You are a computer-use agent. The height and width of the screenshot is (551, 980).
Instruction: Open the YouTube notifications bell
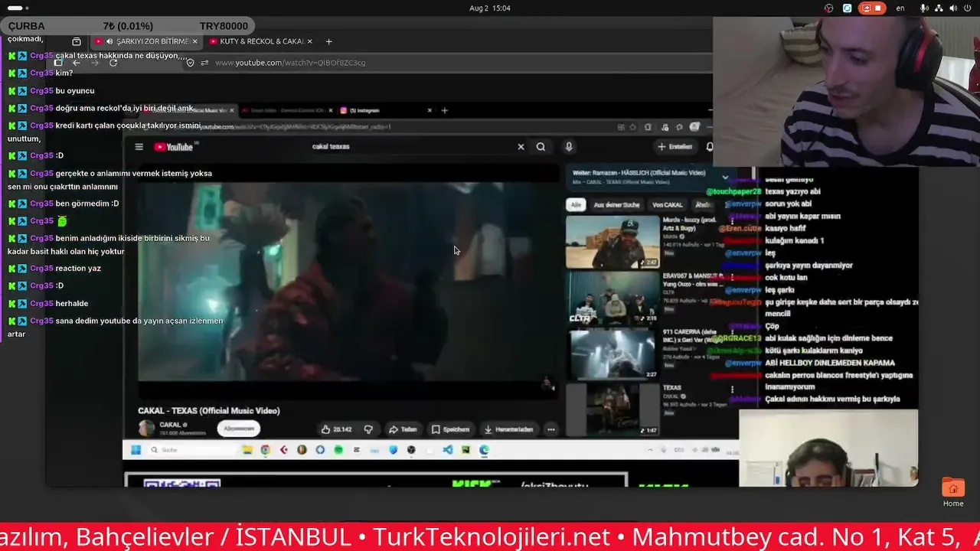coord(709,147)
